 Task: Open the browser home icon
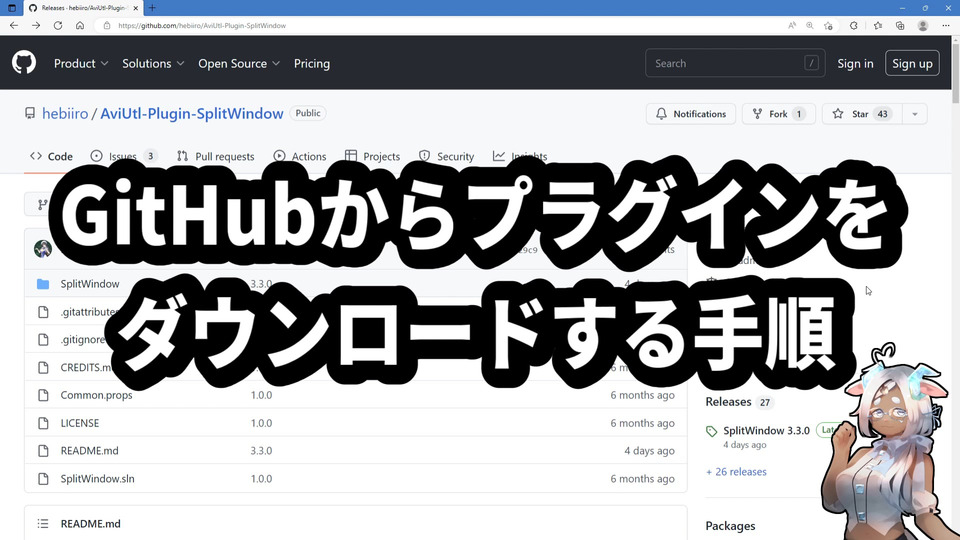(x=80, y=26)
